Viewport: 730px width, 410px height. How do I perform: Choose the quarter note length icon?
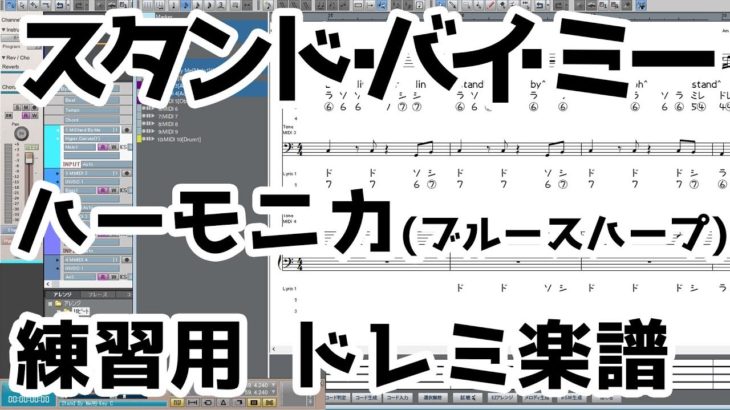174,6
